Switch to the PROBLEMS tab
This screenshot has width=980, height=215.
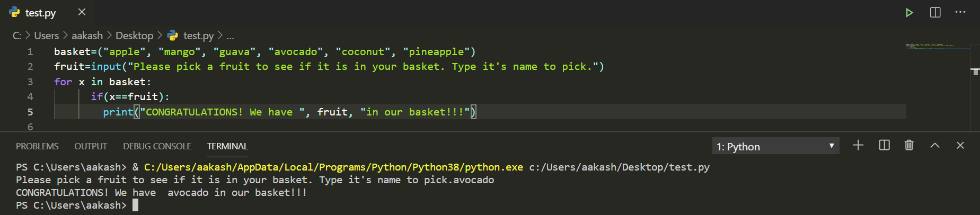tap(37, 146)
